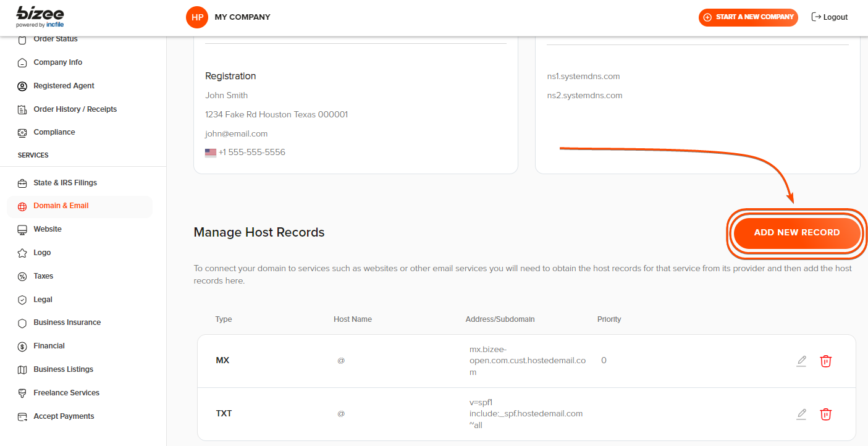Click the Logo star icon in sidebar
This screenshot has height=446, width=868.
click(x=22, y=253)
